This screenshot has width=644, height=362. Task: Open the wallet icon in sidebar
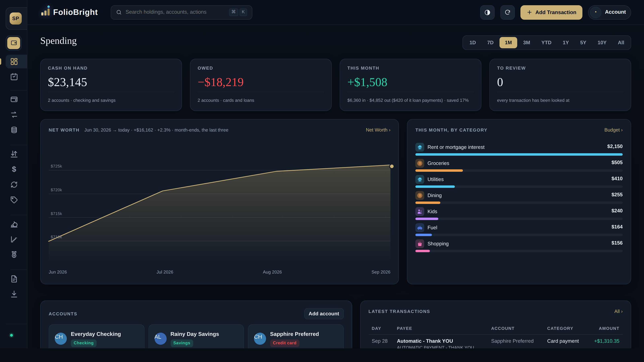[14, 43]
